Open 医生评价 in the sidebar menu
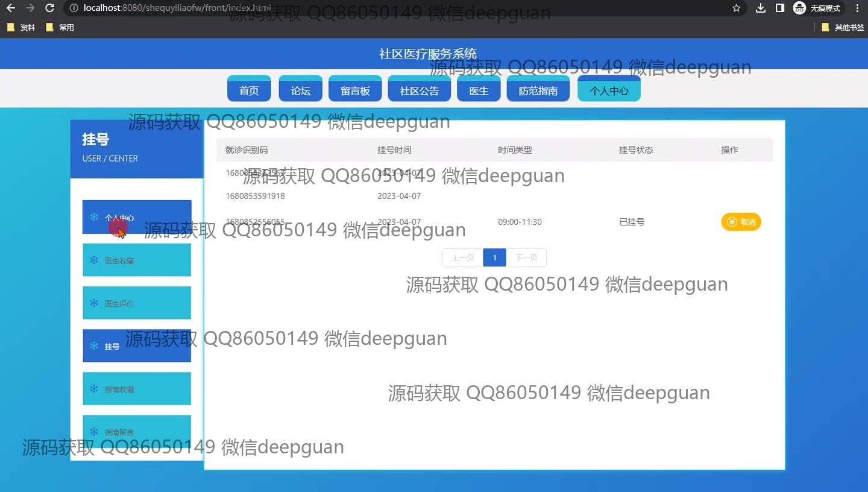 tap(137, 303)
